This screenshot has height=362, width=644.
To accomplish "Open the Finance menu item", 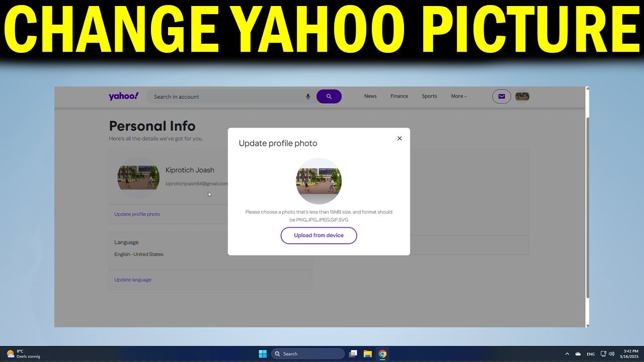I will coord(399,96).
